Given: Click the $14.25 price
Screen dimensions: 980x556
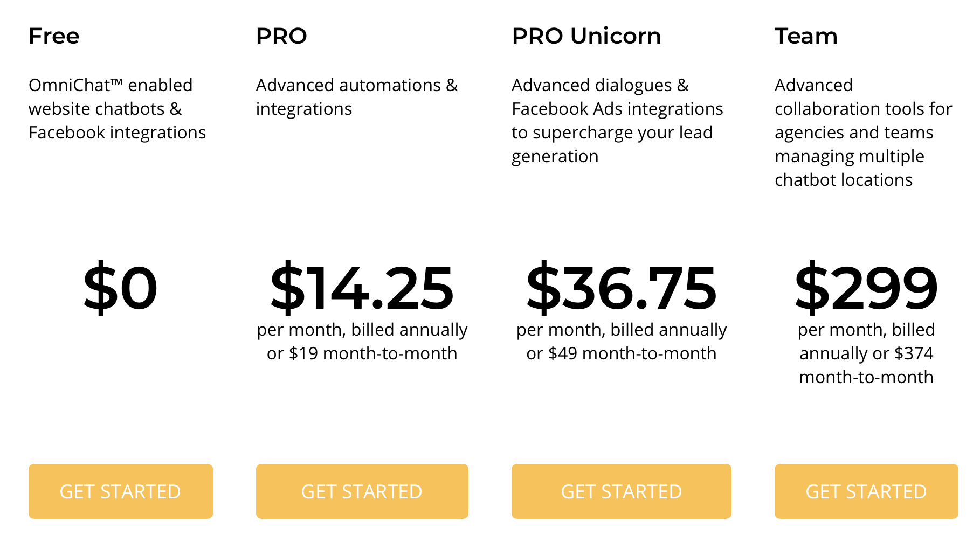Looking at the screenshot, I should [x=362, y=288].
